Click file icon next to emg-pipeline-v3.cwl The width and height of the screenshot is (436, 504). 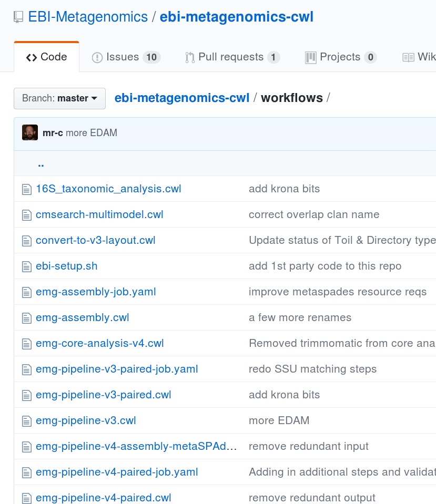click(x=27, y=421)
